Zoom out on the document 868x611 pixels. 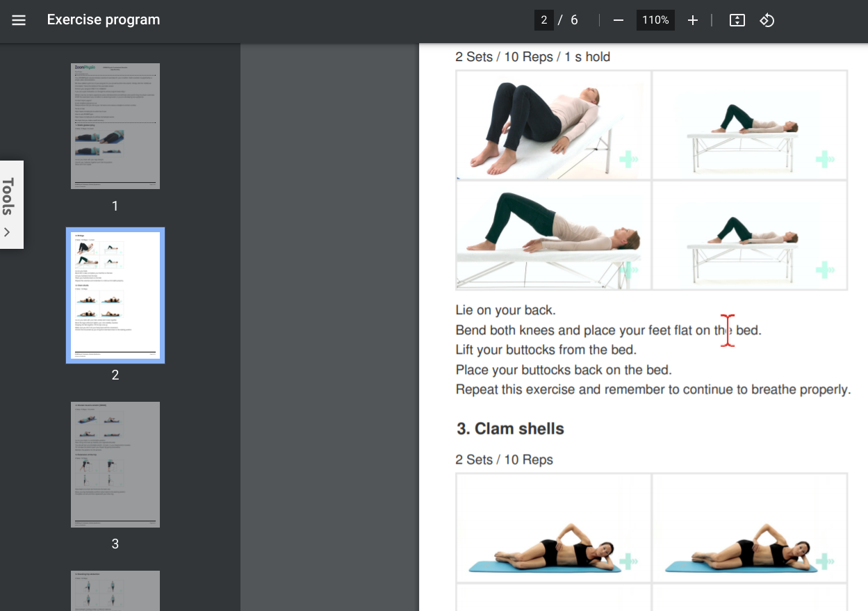point(617,20)
